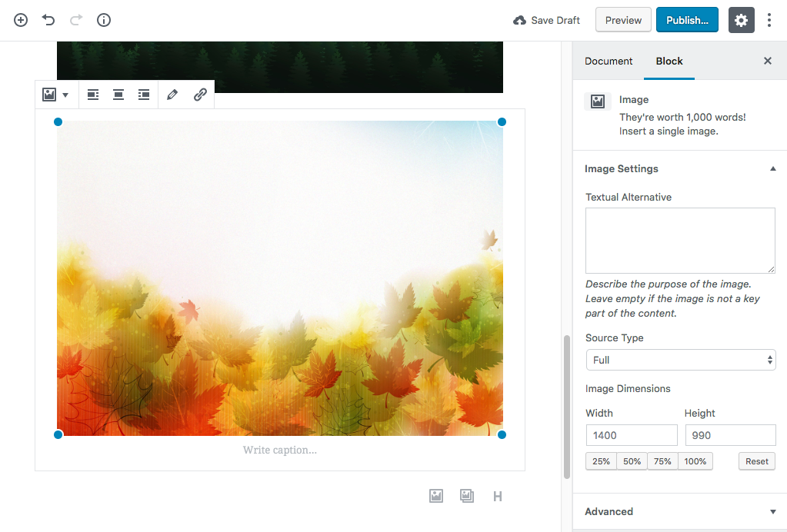Image resolution: width=787 pixels, height=532 pixels.
Task: Click the Height input field
Action: click(x=730, y=435)
